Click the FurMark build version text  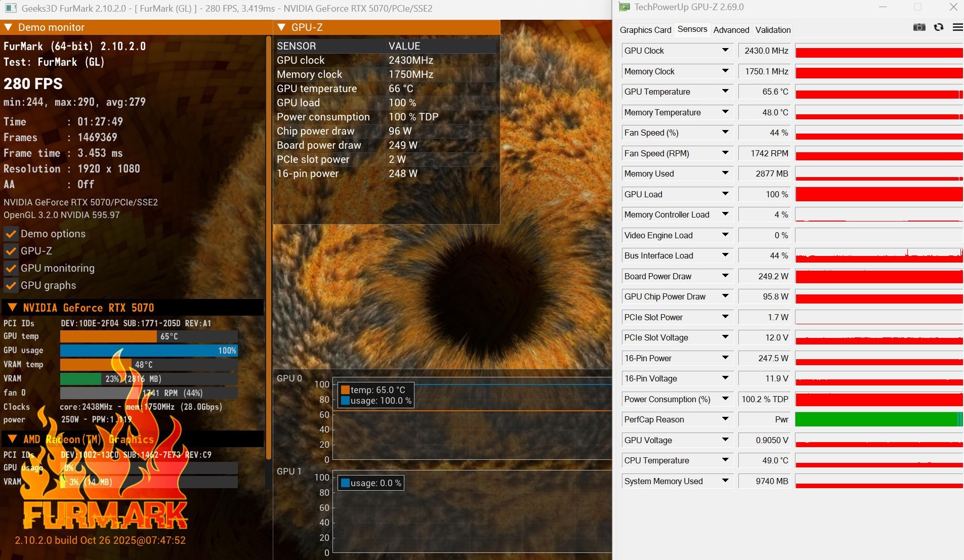[100, 540]
